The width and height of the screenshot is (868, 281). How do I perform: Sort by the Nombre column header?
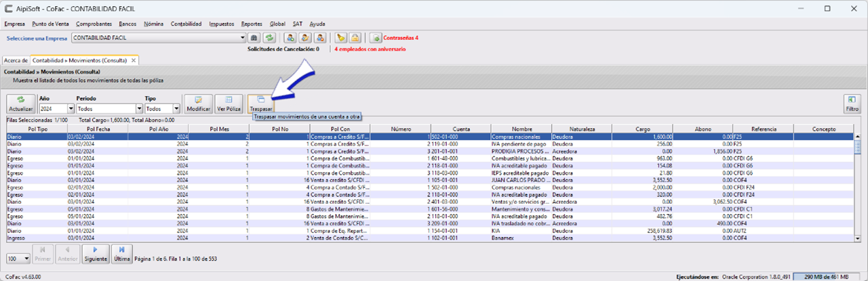(x=521, y=129)
